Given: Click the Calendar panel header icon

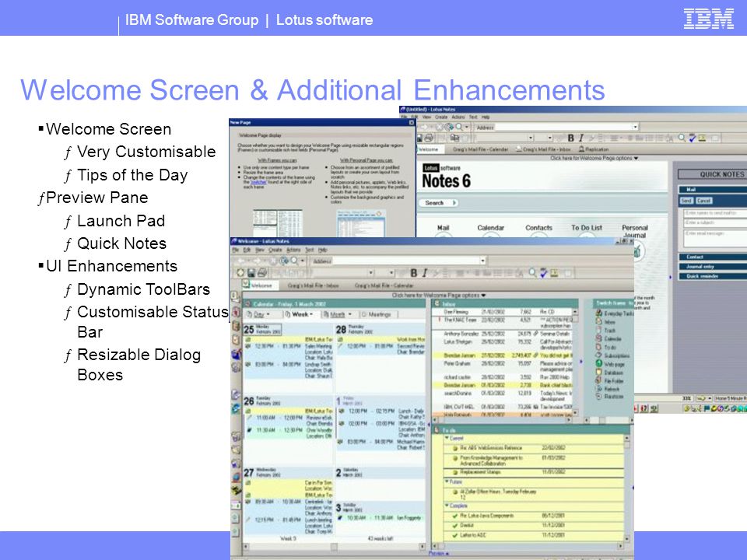Looking at the screenshot, I should pos(247,303).
